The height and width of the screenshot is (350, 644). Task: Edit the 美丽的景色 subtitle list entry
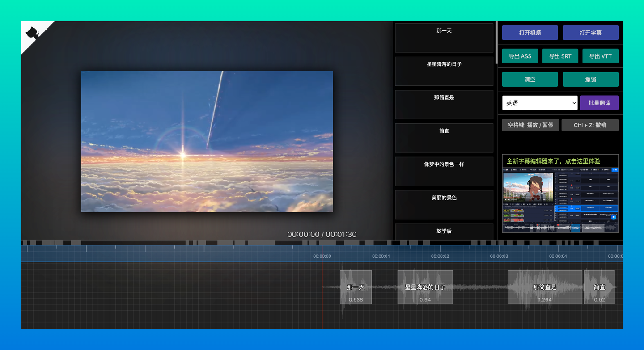pyautogui.click(x=444, y=205)
